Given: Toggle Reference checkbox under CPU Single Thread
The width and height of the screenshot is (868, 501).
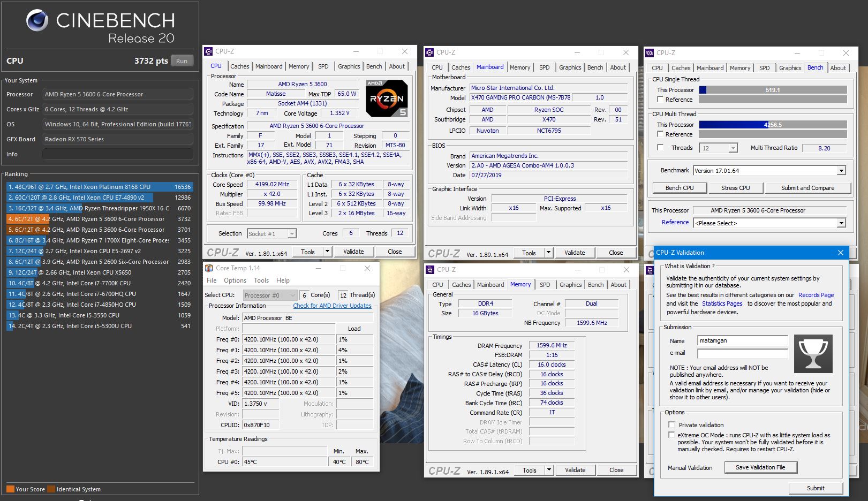Looking at the screenshot, I should pyautogui.click(x=660, y=100).
